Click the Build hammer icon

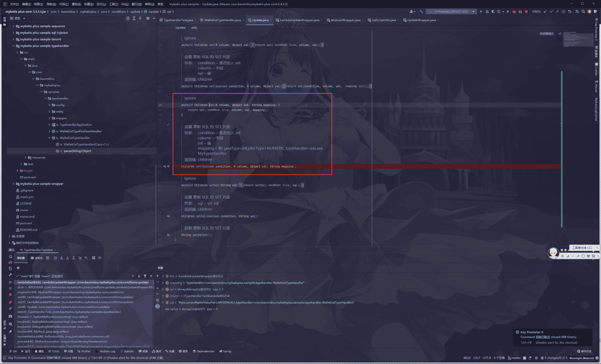click(x=421, y=12)
